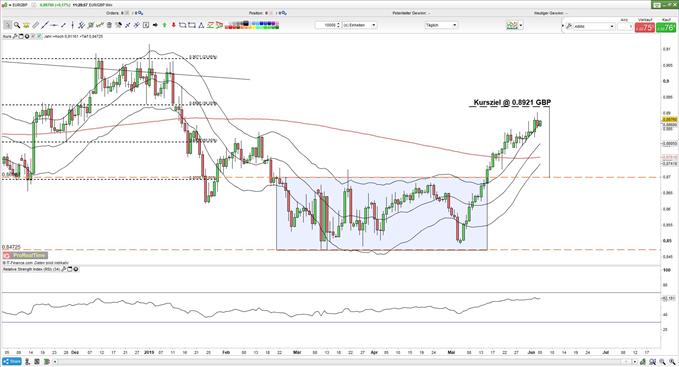Click the Kursziel @ 0.8921 GBP label
Image resolution: width=679 pixels, height=367 pixels.
[512, 103]
